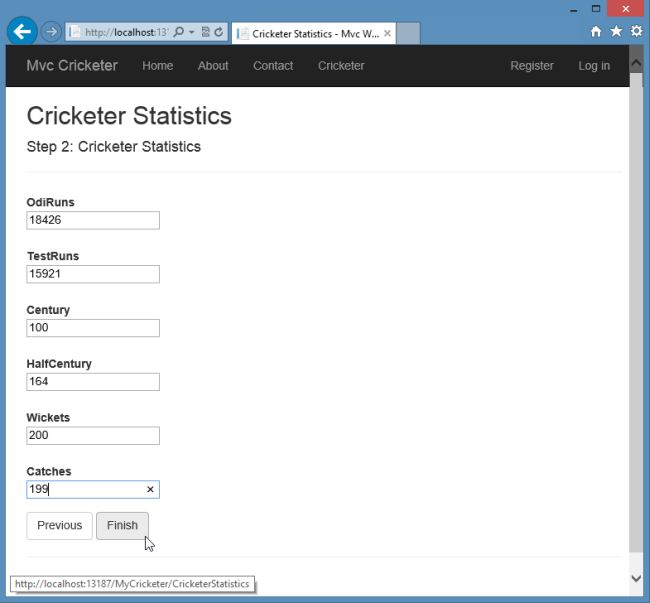Click the scrollbar down arrow
This screenshot has height=603, width=650.
click(x=636, y=578)
